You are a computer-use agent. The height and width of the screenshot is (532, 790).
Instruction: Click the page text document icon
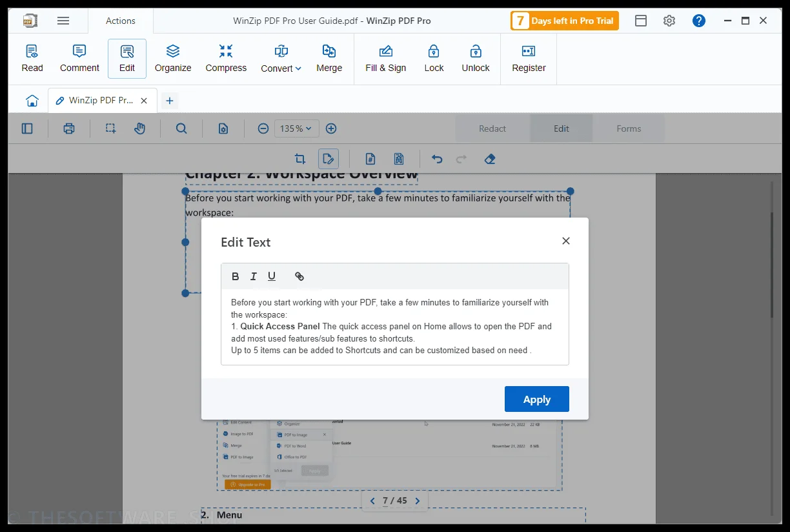pos(399,159)
